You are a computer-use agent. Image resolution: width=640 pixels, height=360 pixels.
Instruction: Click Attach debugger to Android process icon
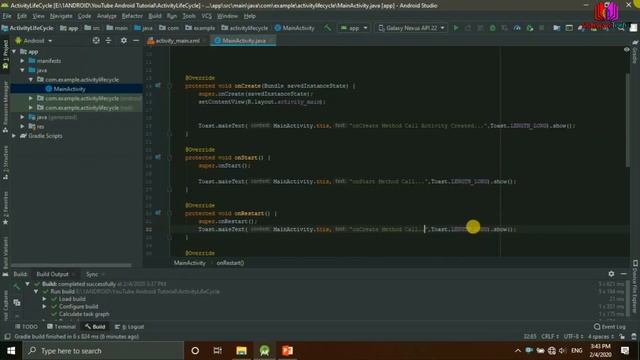click(529, 28)
